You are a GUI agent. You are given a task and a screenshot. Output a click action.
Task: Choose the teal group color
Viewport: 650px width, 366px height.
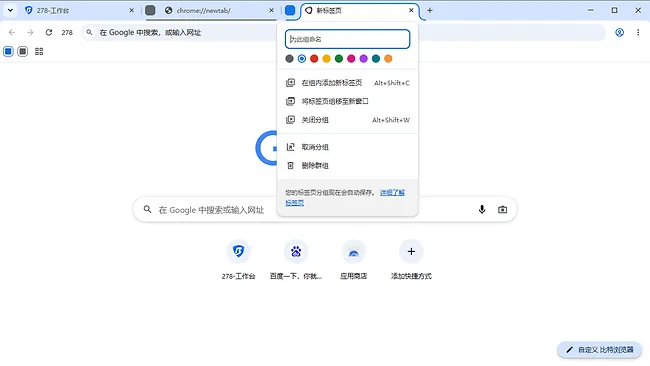pos(376,59)
